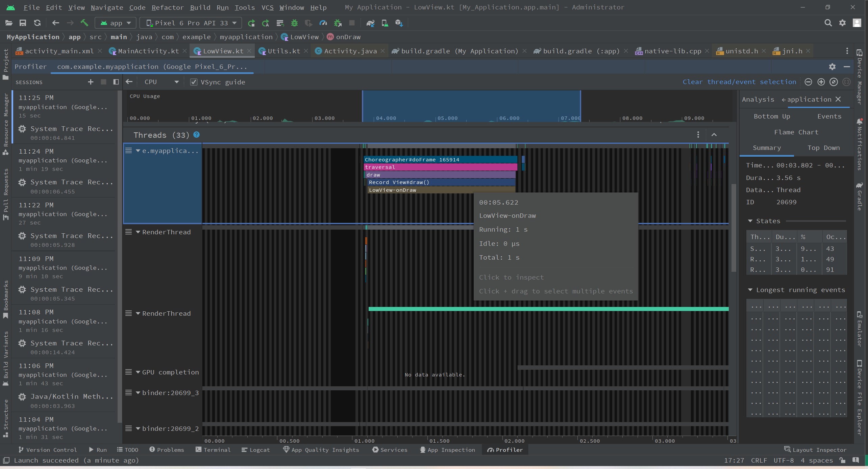Collapse the first RenderThread row

(138, 232)
